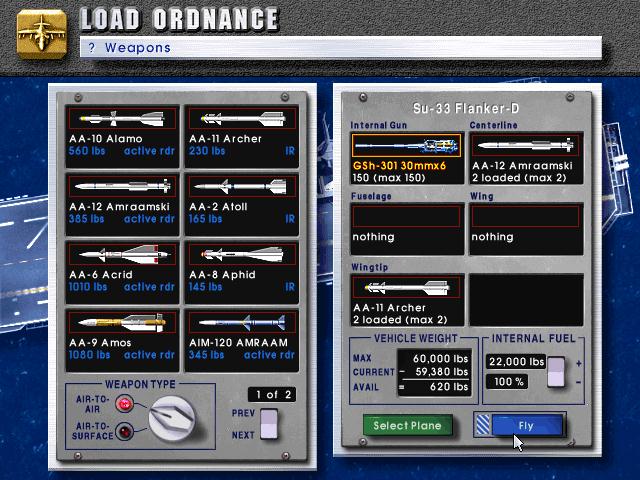Turn on the Air-to-Air red indicator light
This screenshot has width=640, height=480.
coord(124,404)
